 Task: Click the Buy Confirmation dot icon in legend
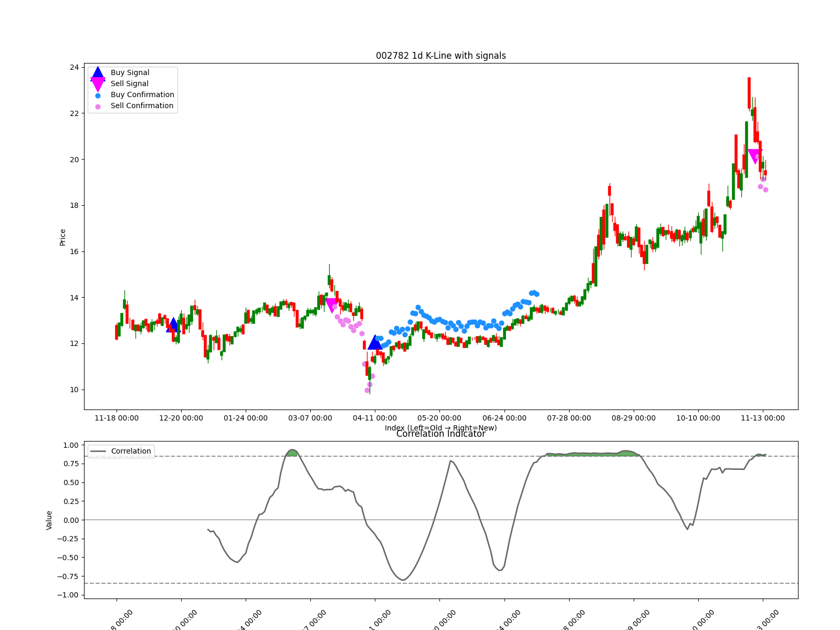click(x=97, y=95)
